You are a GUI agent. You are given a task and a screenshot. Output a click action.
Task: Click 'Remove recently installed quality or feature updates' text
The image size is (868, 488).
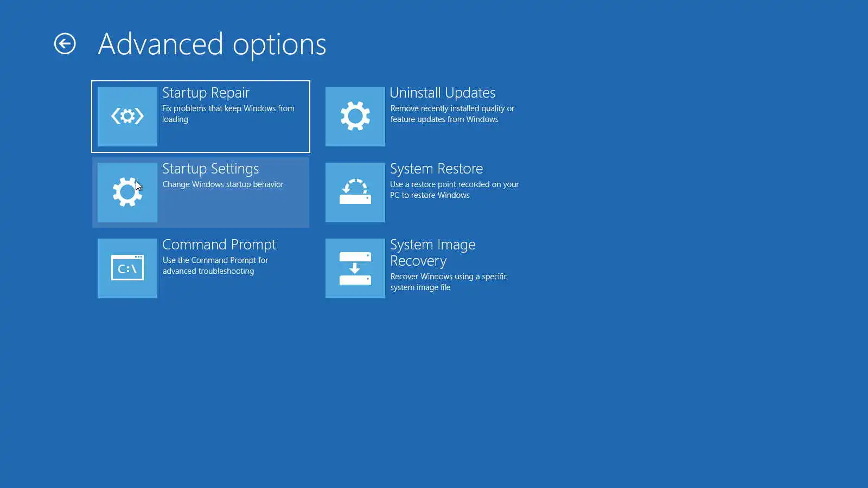pyautogui.click(x=452, y=114)
